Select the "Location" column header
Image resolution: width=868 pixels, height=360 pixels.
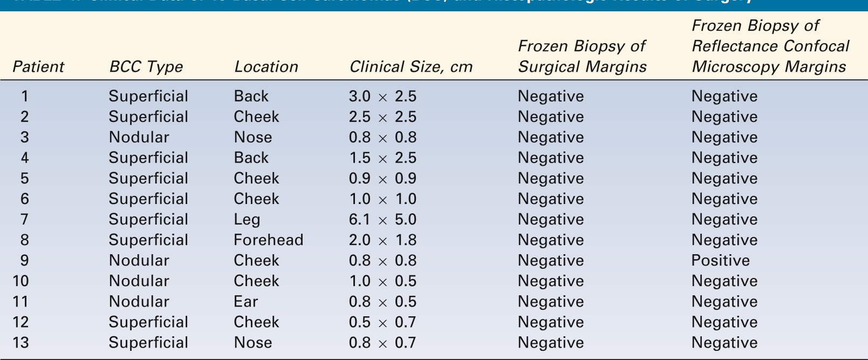click(266, 67)
